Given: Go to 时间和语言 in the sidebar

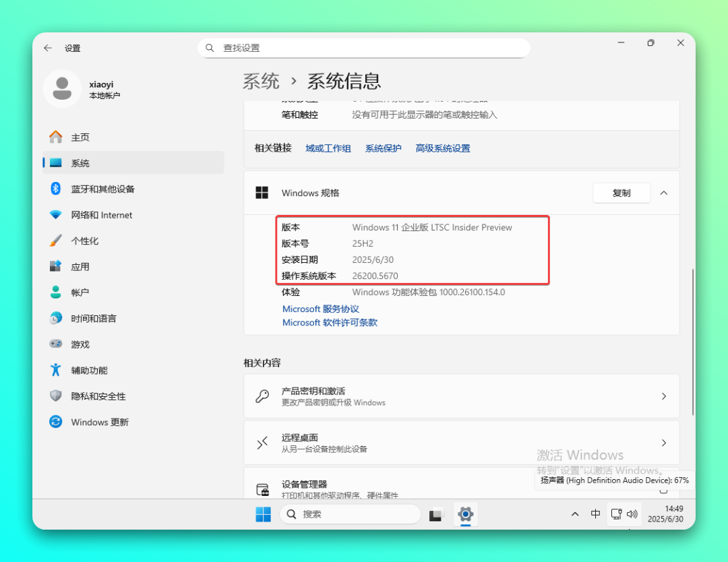Looking at the screenshot, I should tap(93, 319).
